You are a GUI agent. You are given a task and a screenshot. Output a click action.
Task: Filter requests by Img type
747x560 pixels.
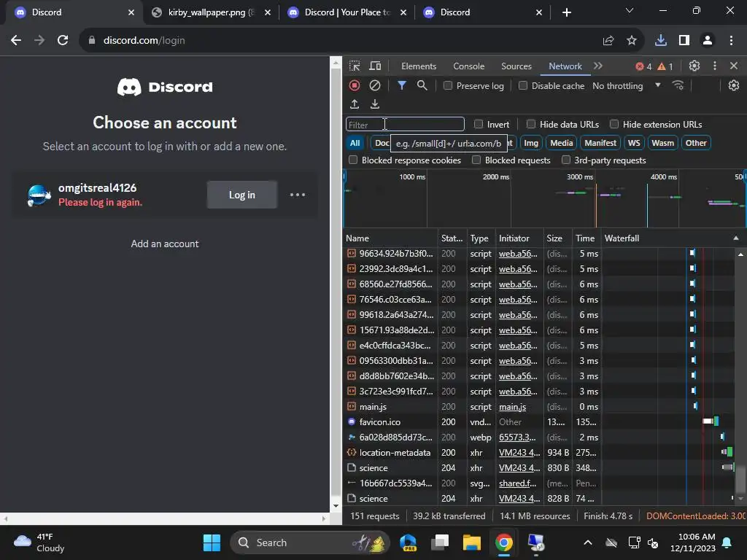[x=531, y=143]
